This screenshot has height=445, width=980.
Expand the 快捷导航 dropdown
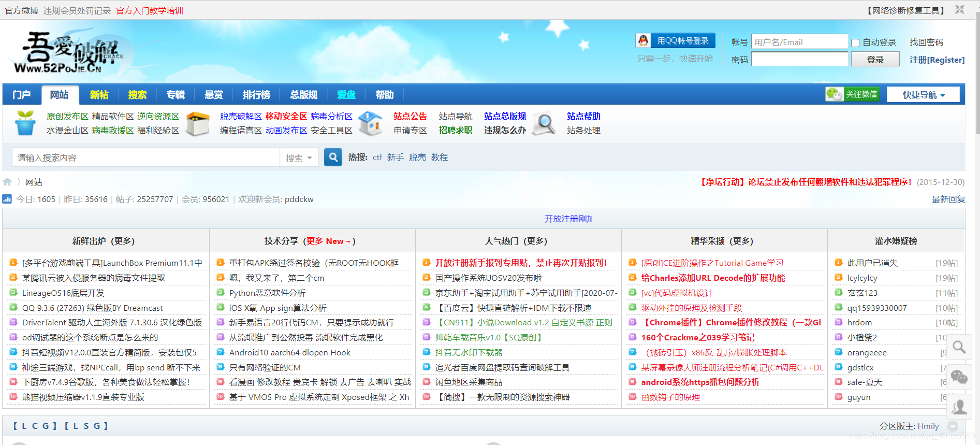point(924,95)
